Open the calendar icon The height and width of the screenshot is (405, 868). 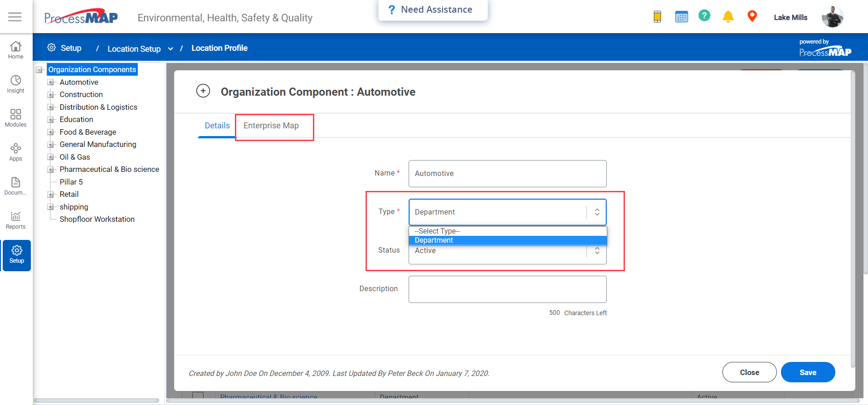(x=681, y=17)
